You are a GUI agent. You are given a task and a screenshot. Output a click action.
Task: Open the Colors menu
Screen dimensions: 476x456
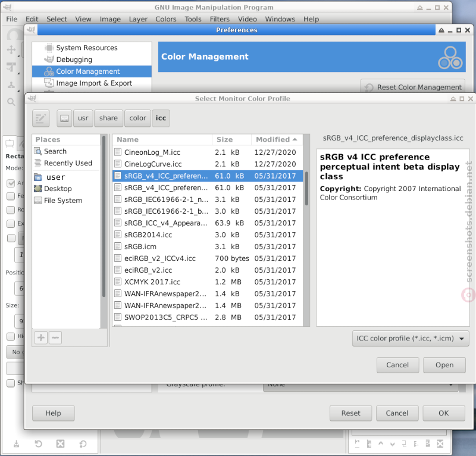(x=166, y=19)
